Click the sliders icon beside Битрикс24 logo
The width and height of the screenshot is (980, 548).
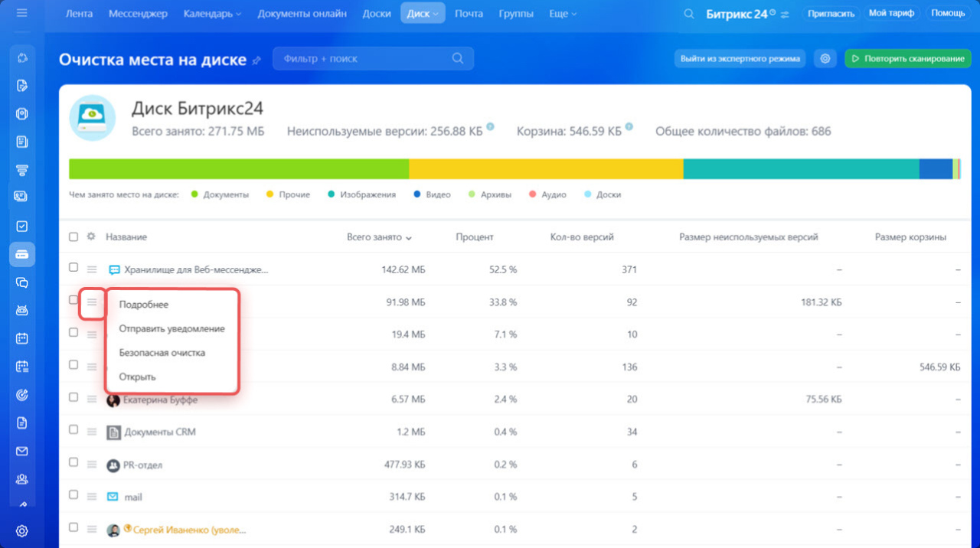[784, 14]
